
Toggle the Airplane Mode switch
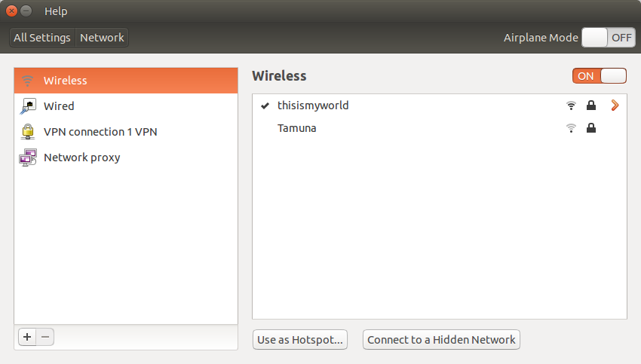click(609, 38)
